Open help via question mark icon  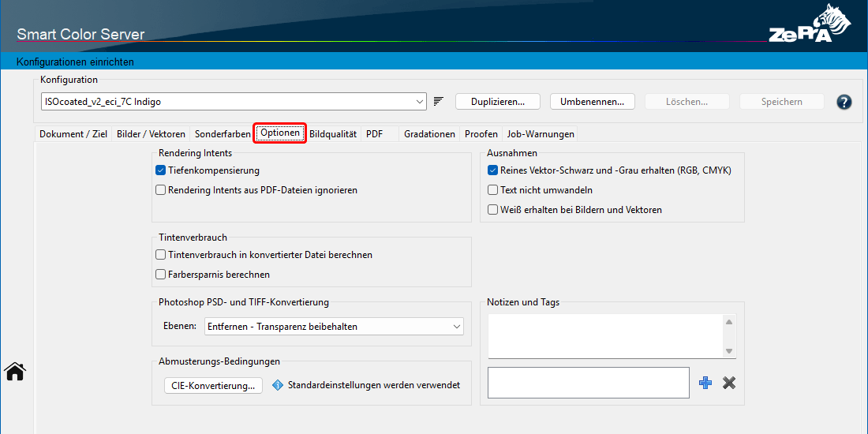pos(844,102)
